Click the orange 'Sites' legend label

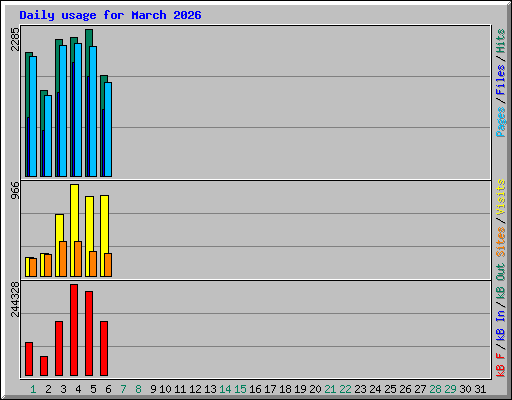click(x=500, y=242)
